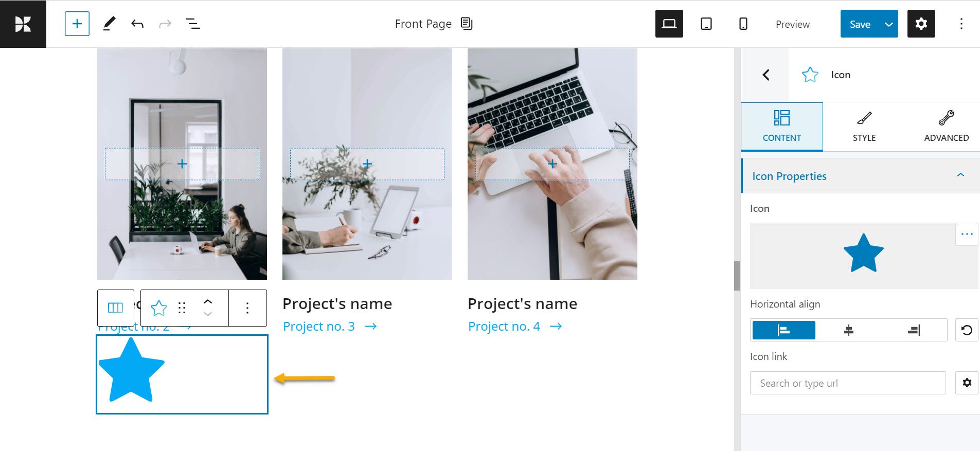Select desktop preview mode

(x=669, y=24)
